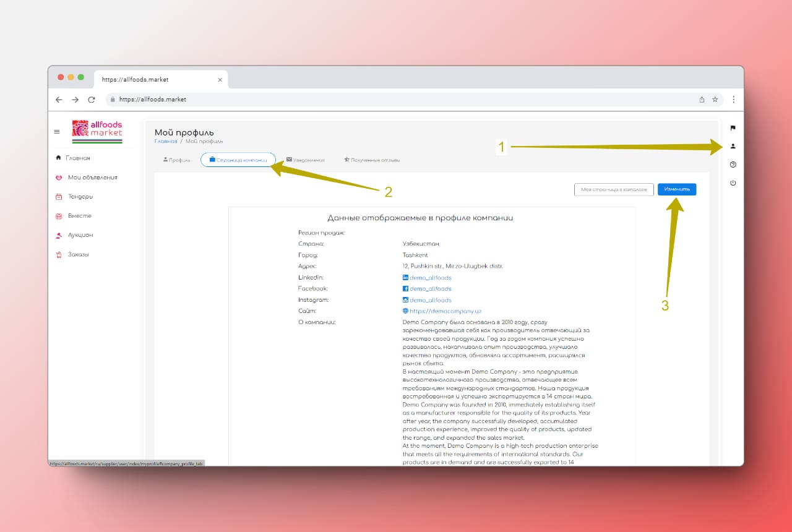This screenshot has height=532, width=792.
Task: Switch to the Полученные отзывы tab
Action: pyautogui.click(x=371, y=160)
